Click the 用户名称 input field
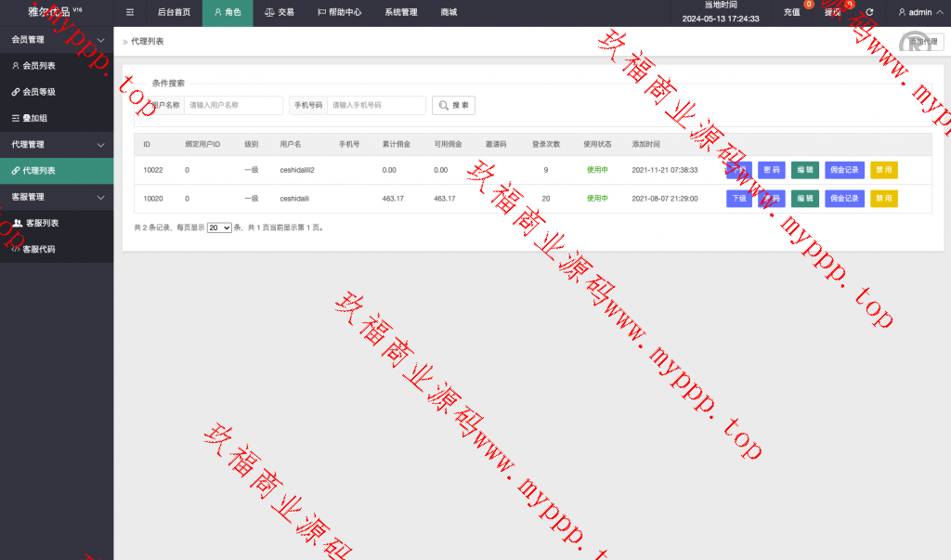The height and width of the screenshot is (560, 951). click(233, 106)
